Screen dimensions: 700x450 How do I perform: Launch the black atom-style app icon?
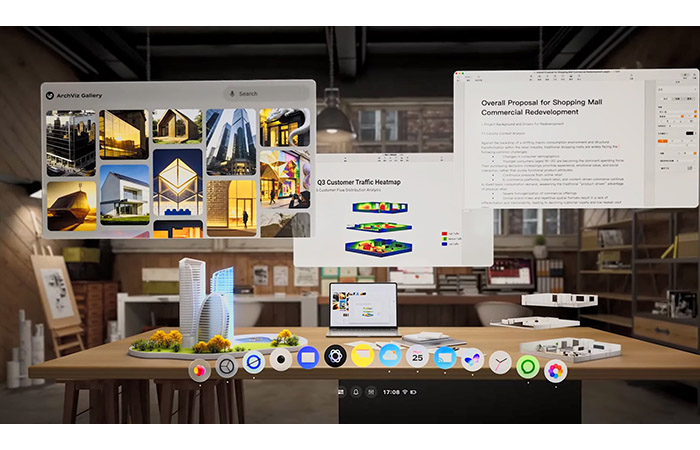pyautogui.click(x=335, y=356)
